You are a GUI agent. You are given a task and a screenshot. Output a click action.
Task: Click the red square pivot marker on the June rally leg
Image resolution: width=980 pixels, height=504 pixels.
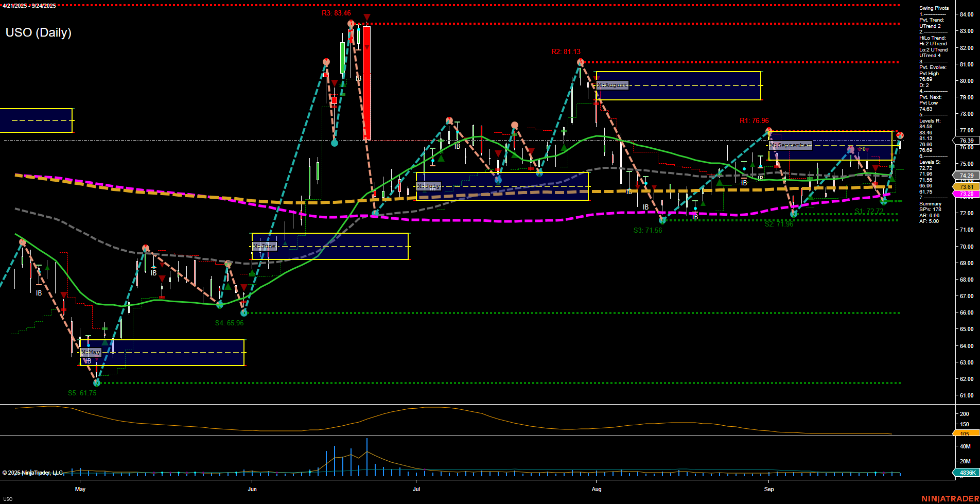tap(334, 99)
